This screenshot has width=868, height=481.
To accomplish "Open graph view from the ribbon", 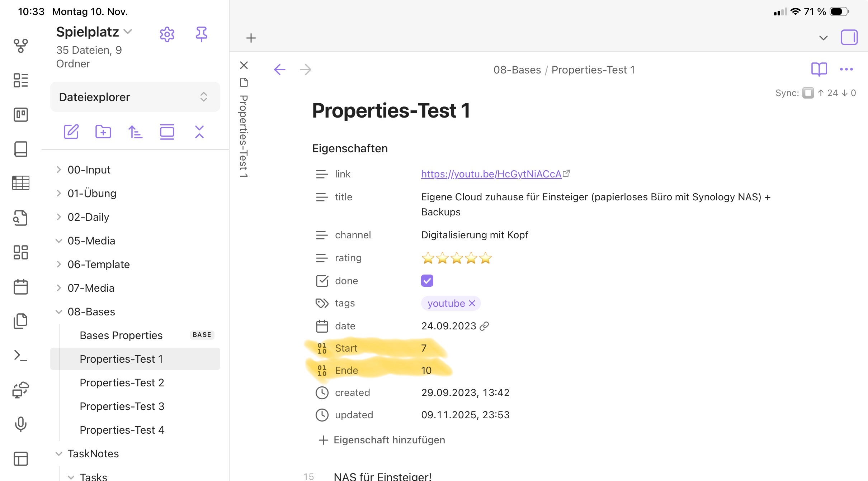I will point(20,46).
